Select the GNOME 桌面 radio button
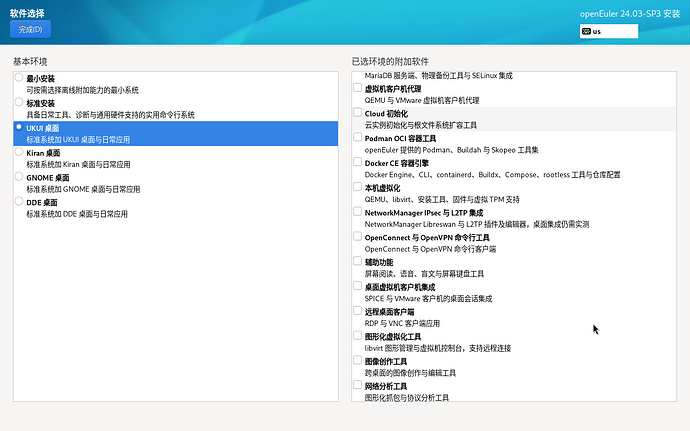This screenshot has height=431, width=690. point(19,177)
